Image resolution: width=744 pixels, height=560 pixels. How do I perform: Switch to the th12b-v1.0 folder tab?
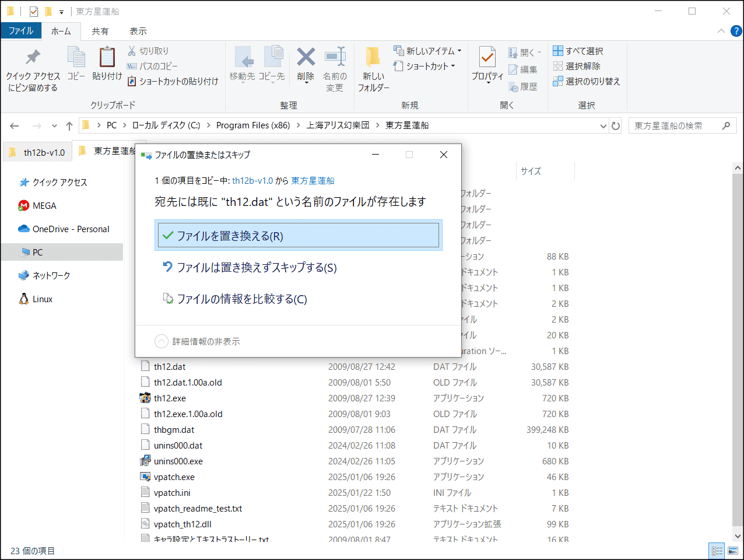[x=37, y=152]
